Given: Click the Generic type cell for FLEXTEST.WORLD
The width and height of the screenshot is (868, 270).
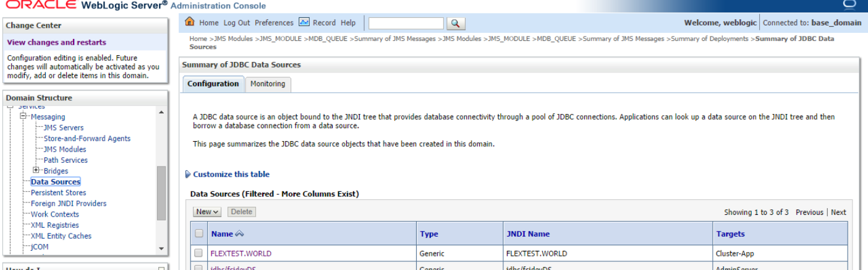Looking at the screenshot, I should (x=432, y=253).
